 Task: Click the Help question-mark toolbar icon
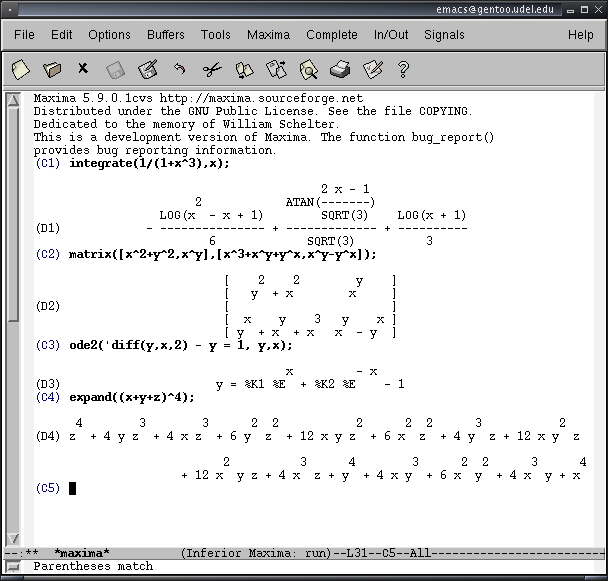[403, 70]
